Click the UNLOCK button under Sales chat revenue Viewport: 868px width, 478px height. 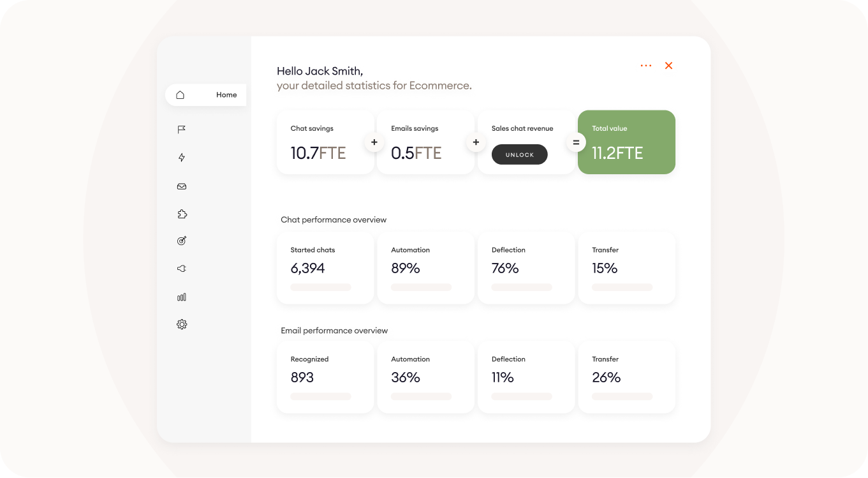(519, 154)
